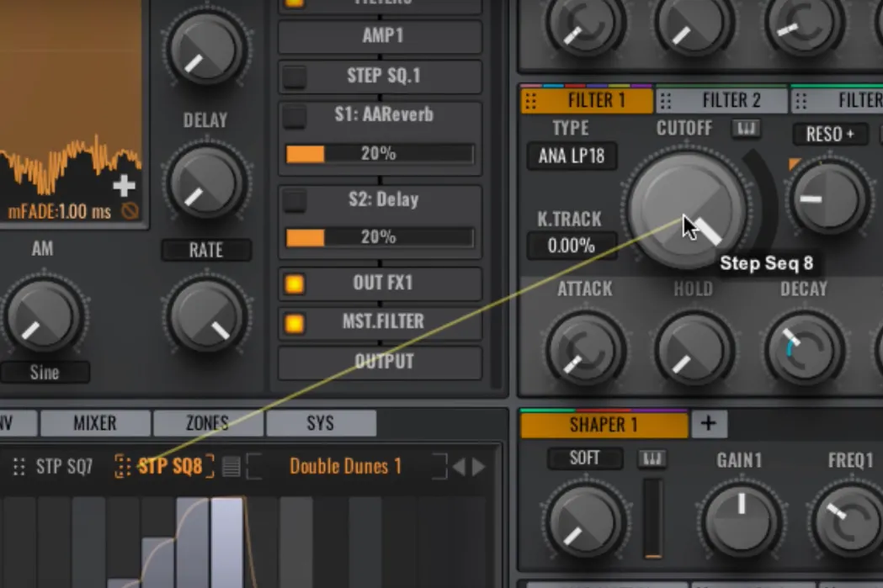The height and width of the screenshot is (588, 883).
Task: Go to the previous step sequencer preset
Action: [460, 467]
